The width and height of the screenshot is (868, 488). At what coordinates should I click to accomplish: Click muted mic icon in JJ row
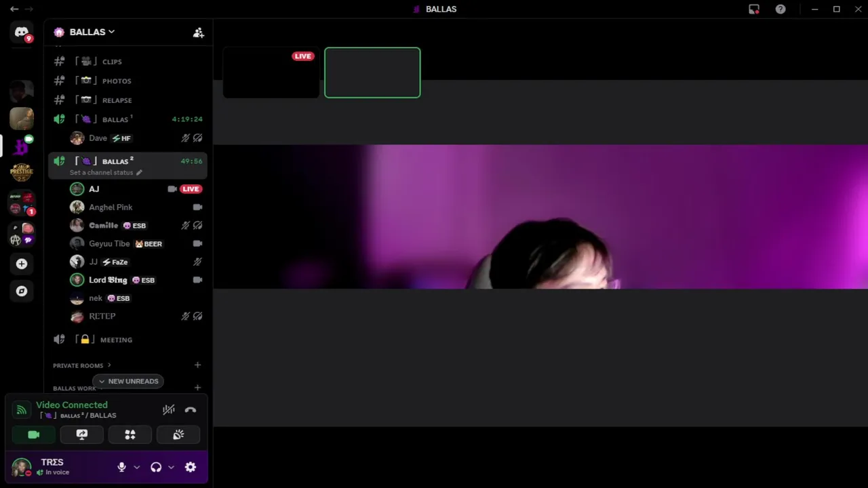[197, 262]
